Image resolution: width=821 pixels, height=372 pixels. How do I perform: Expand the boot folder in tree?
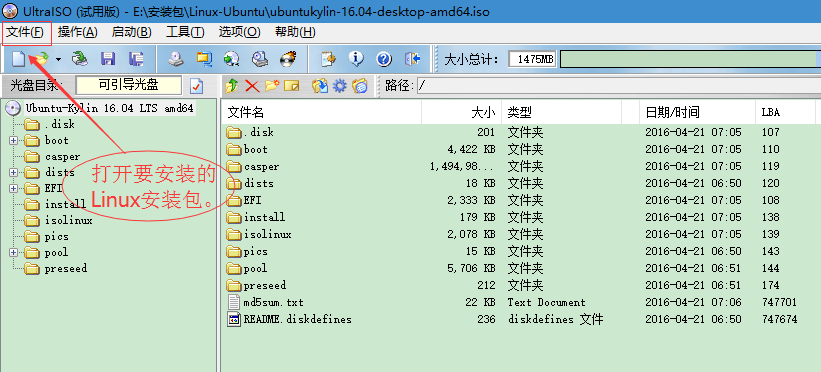[x=13, y=140]
